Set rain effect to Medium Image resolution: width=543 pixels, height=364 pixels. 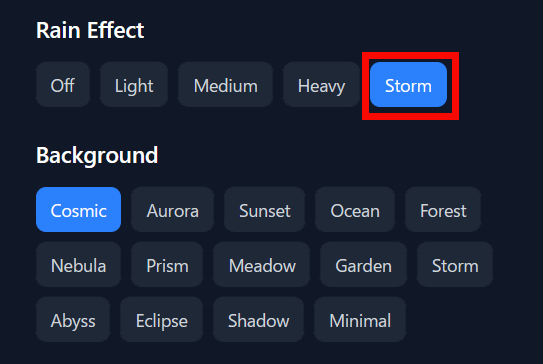coord(225,85)
